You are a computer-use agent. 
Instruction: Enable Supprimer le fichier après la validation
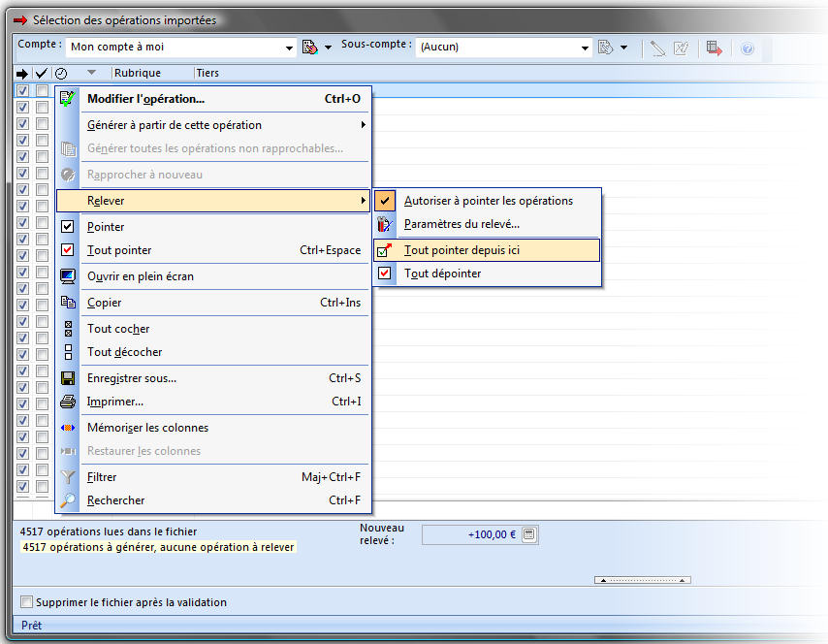[27, 602]
